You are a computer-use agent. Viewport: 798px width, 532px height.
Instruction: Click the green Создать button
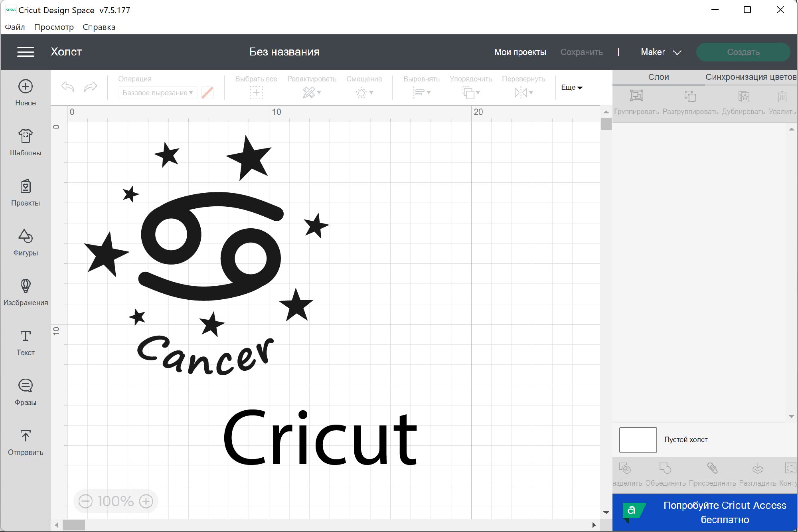[743, 52]
